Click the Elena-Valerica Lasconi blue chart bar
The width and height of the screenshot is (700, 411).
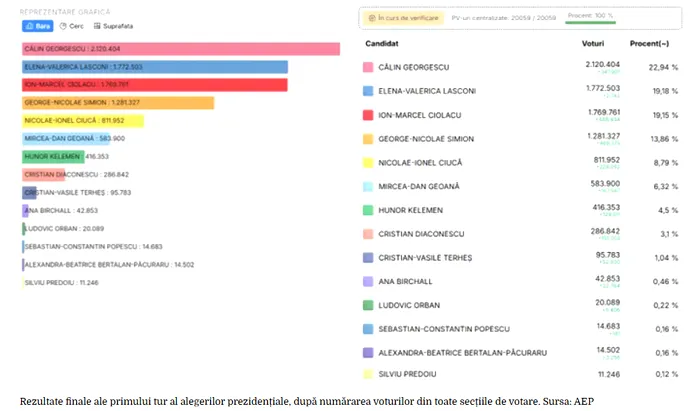point(154,67)
